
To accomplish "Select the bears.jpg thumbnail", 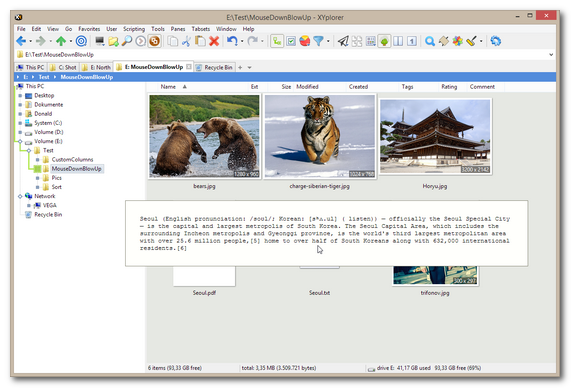I will coord(204,136).
